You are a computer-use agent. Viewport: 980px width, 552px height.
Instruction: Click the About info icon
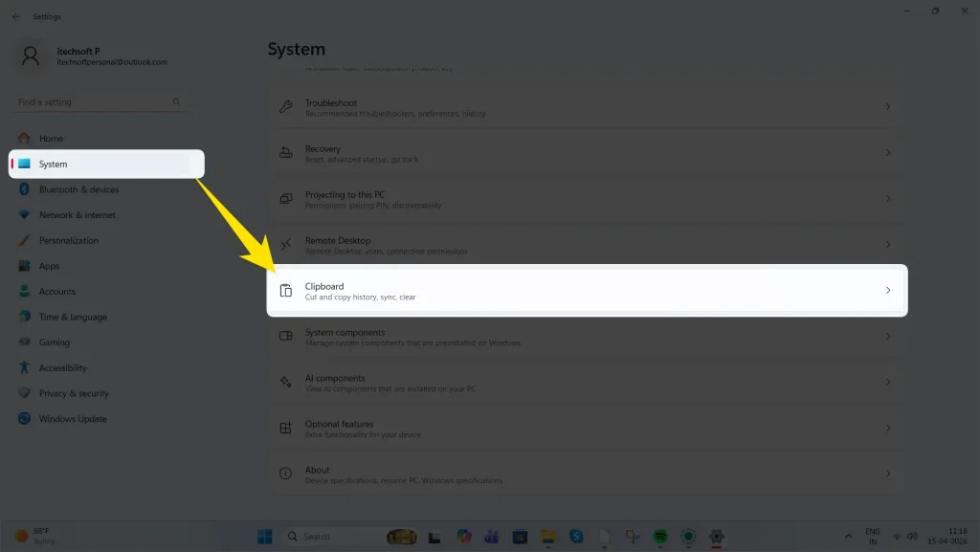tap(283, 474)
